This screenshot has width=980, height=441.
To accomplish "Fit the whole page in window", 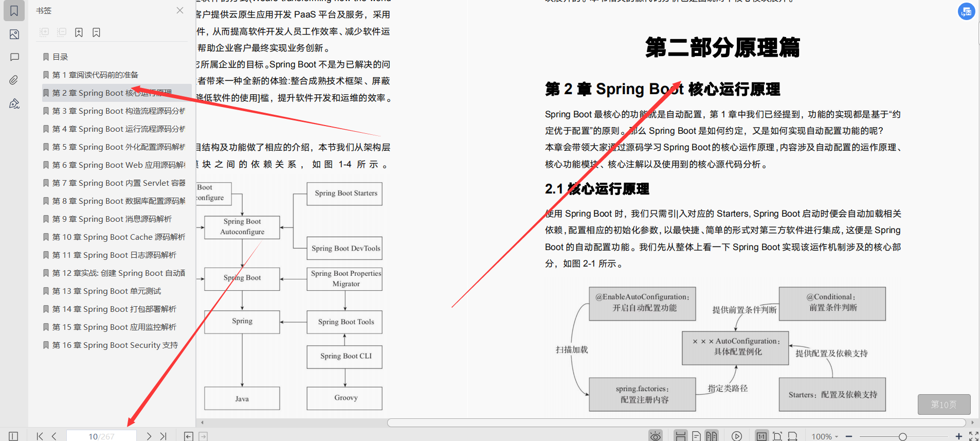I will pos(777,436).
